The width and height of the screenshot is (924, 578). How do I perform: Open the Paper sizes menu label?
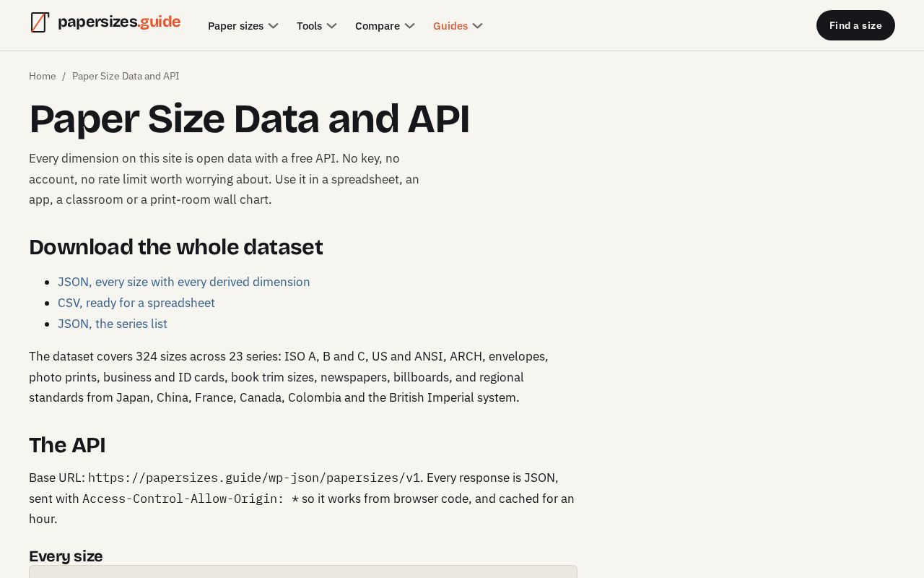pyautogui.click(x=235, y=26)
